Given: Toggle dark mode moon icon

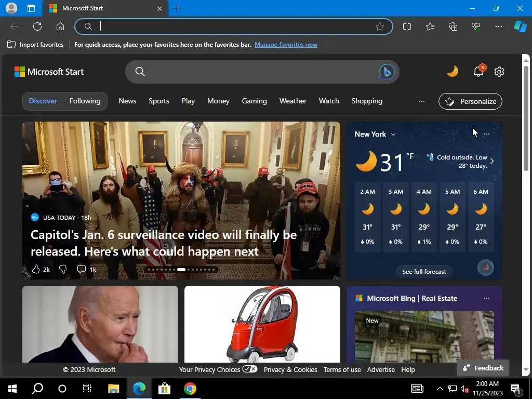Looking at the screenshot, I should pos(453,72).
